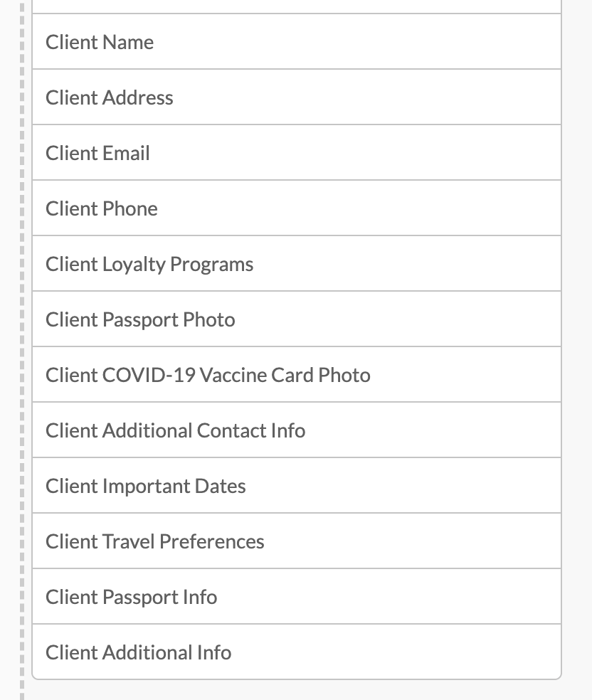The height and width of the screenshot is (700, 592).
Task: Open the Client Passport Info row
Action: [x=296, y=597]
